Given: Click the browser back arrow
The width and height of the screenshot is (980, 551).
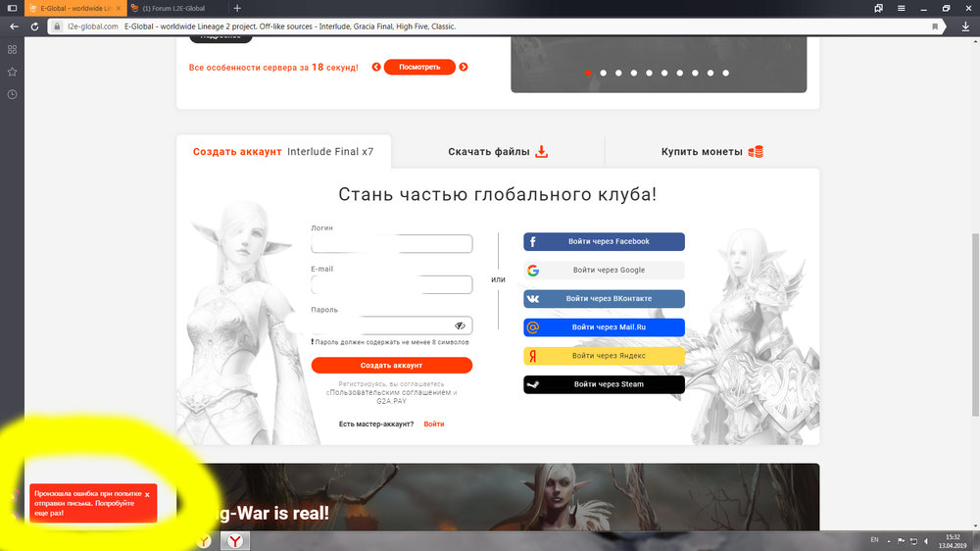Looking at the screenshot, I should tap(13, 26).
